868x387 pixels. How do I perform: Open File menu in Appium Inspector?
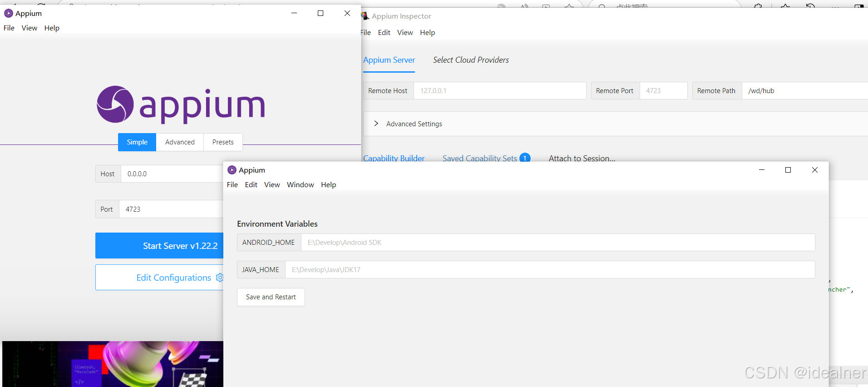coord(366,33)
